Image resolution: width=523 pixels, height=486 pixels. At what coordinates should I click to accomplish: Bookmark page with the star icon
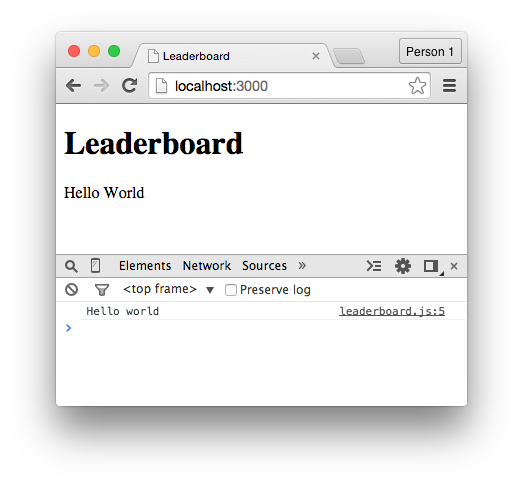click(417, 85)
